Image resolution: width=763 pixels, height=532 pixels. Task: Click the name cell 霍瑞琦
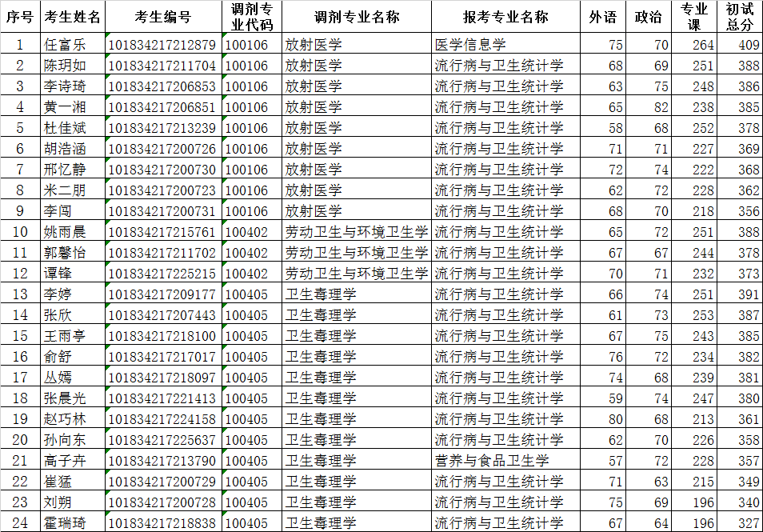(65, 523)
